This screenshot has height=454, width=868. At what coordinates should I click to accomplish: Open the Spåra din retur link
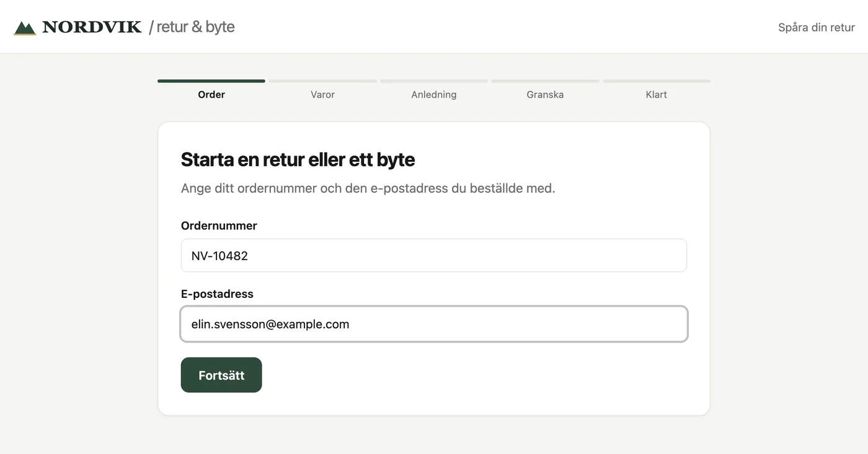pos(817,27)
